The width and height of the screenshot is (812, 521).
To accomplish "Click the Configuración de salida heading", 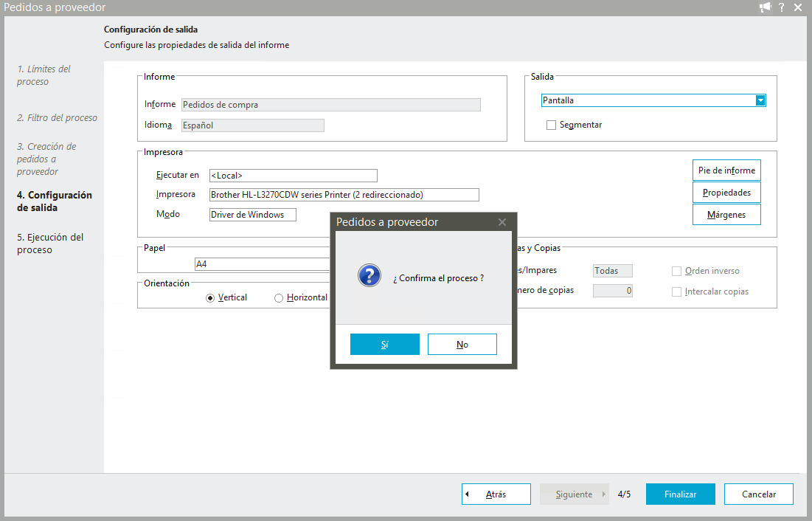I will [150, 30].
